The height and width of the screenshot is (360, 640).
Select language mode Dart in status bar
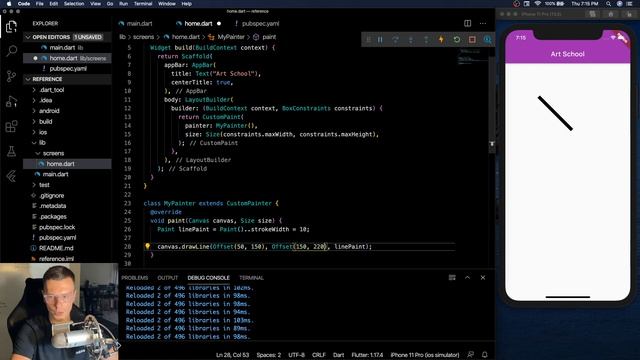coord(338,355)
